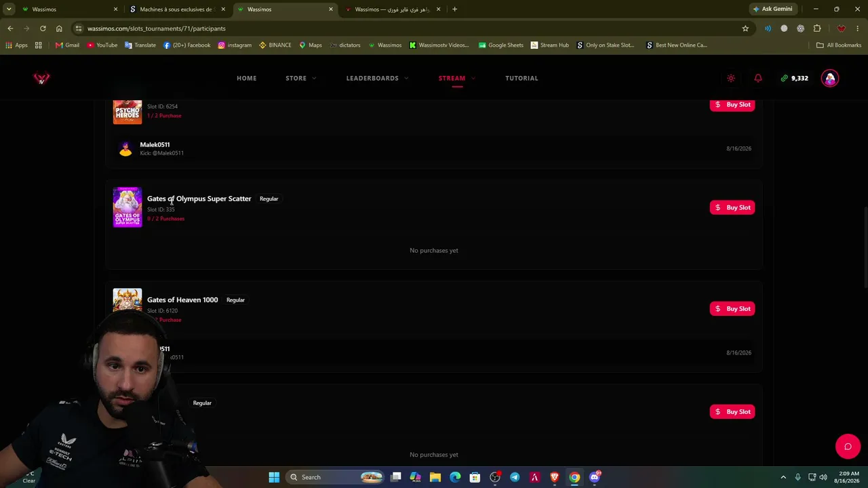Open the red chat support bubble
This screenshot has height=488, width=868.
click(848, 447)
